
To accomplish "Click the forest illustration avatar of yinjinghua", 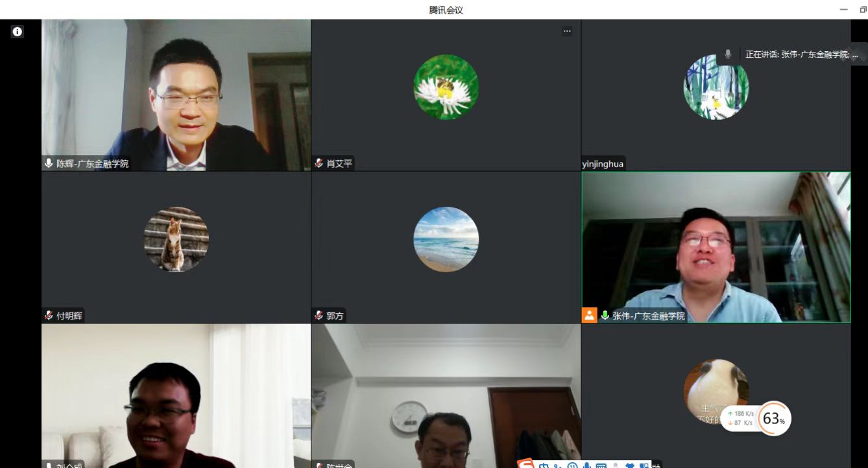I will [716, 87].
